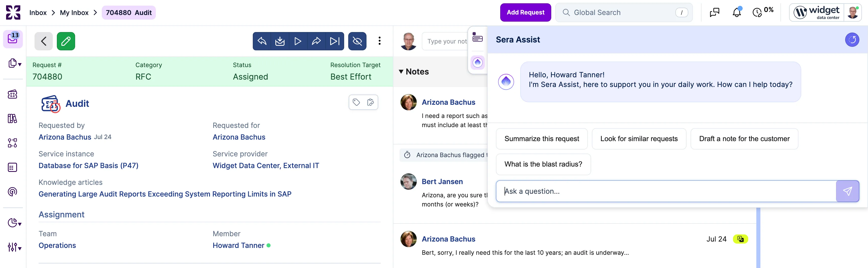Click the reply arrow toolbar icon
The image size is (868, 268).
(x=262, y=41)
